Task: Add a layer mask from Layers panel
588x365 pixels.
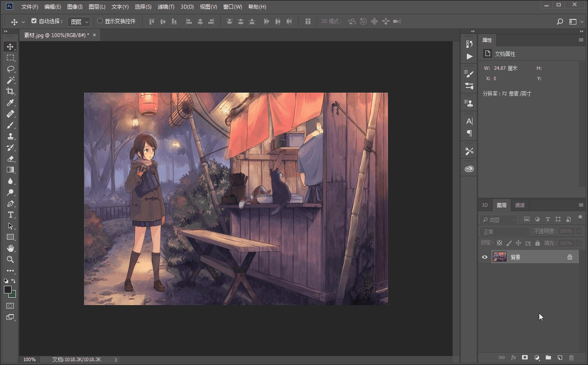Action: [525, 358]
